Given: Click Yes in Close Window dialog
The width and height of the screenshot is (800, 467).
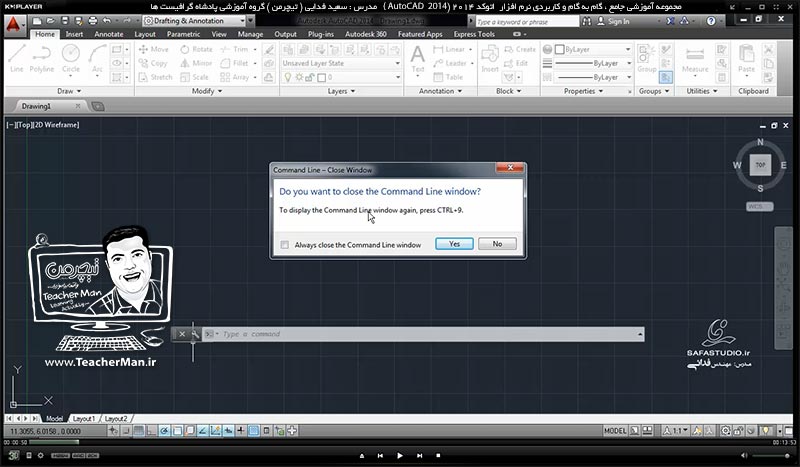Looking at the screenshot, I should (454, 244).
